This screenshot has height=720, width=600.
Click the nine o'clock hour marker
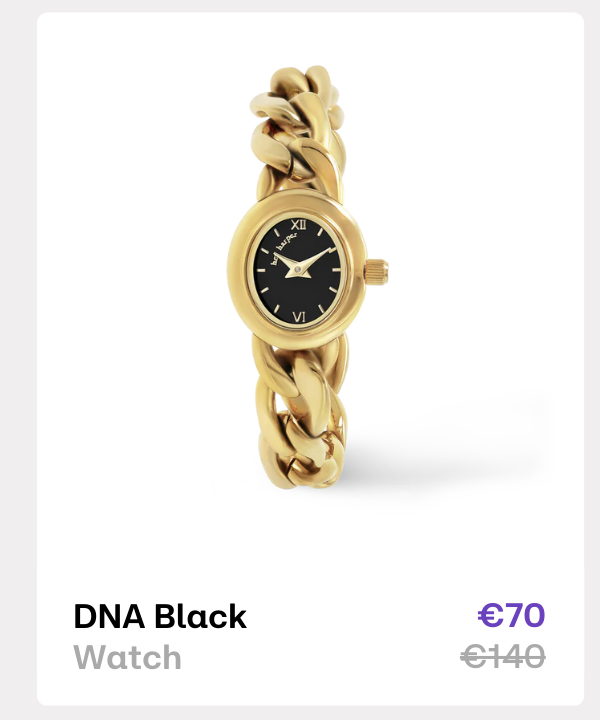(x=261, y=272)
